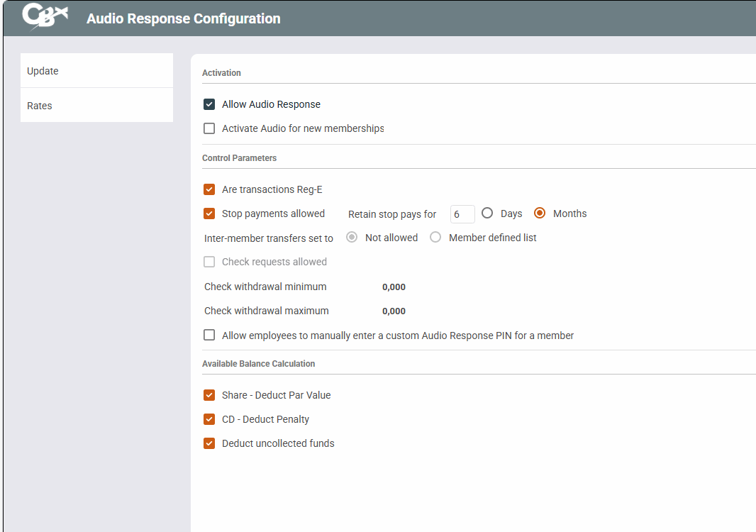Click the Check withdrawal minimum value
The height and width of the screenshot is (532, 756).
coord(394,287)
